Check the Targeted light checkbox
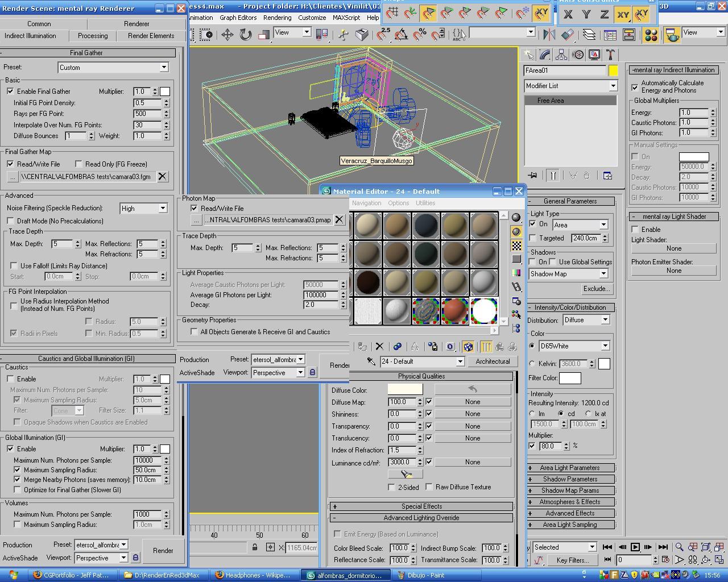728x582 pixels. 532,238
